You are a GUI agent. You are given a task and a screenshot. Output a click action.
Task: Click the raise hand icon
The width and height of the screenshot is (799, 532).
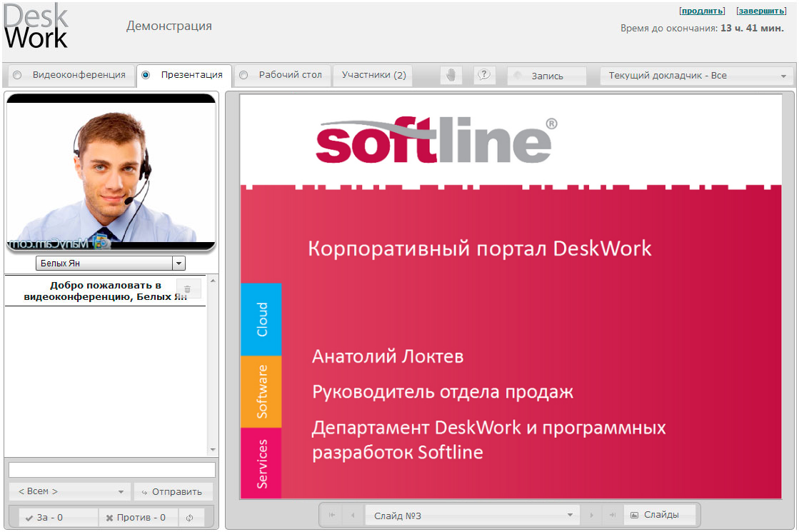(x=451, y=76)
